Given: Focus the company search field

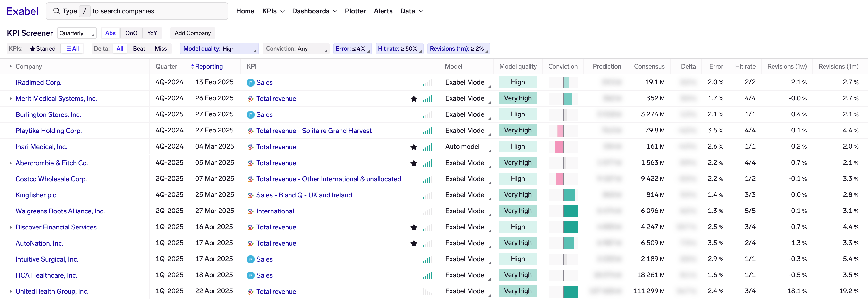Looking at the screenshot, I should (x=137, y=11).
